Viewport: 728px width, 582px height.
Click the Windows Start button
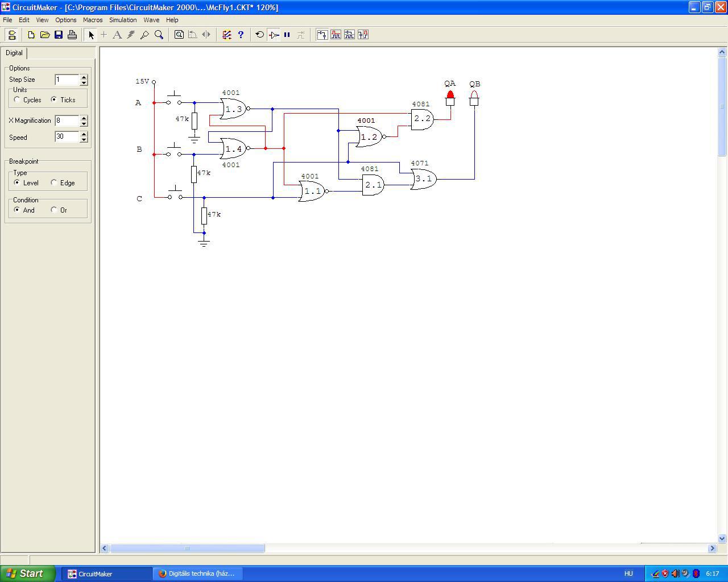click(28, 573)
